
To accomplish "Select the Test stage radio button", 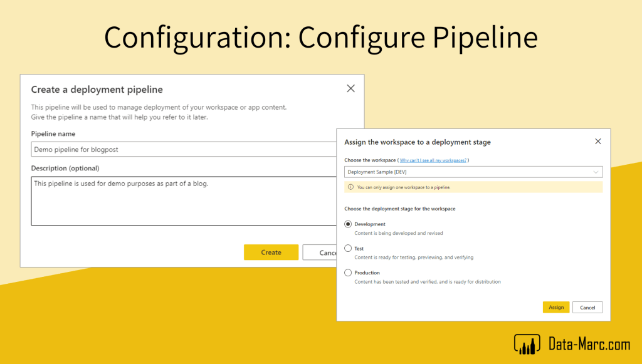I will (348, 249).
